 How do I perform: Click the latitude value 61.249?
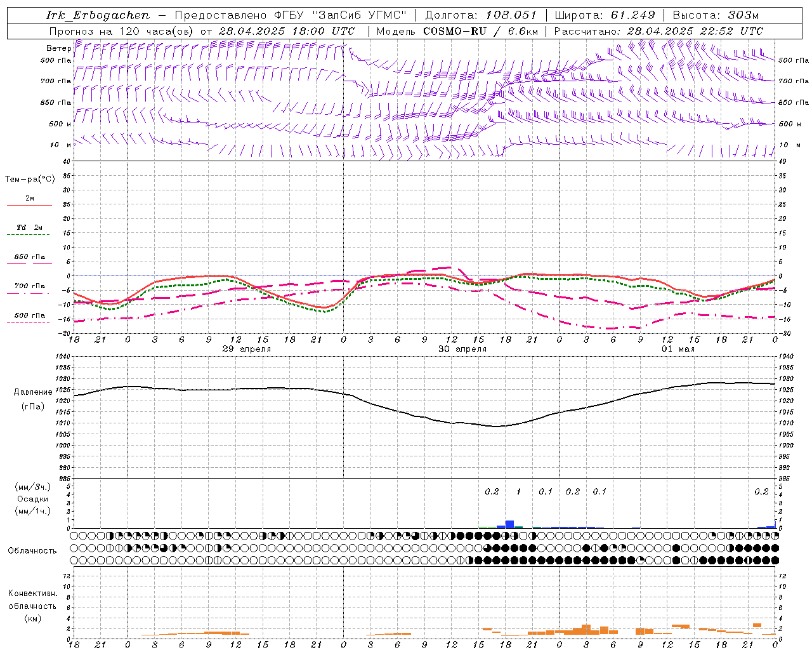632,15
